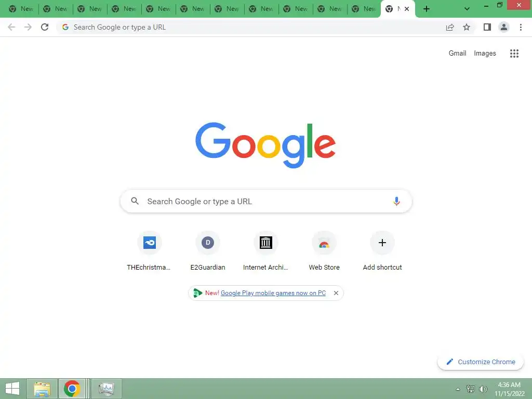The height and width of the screenshot is (399, 532).
Task: Open the Internet Archi... shortcut
Action: pos(265,251)
